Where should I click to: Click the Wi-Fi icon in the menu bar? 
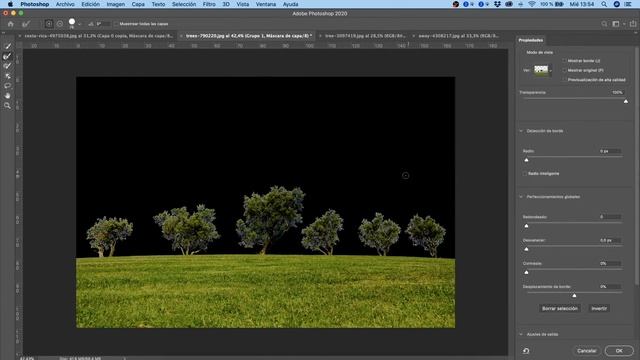[x=531, y=4]
